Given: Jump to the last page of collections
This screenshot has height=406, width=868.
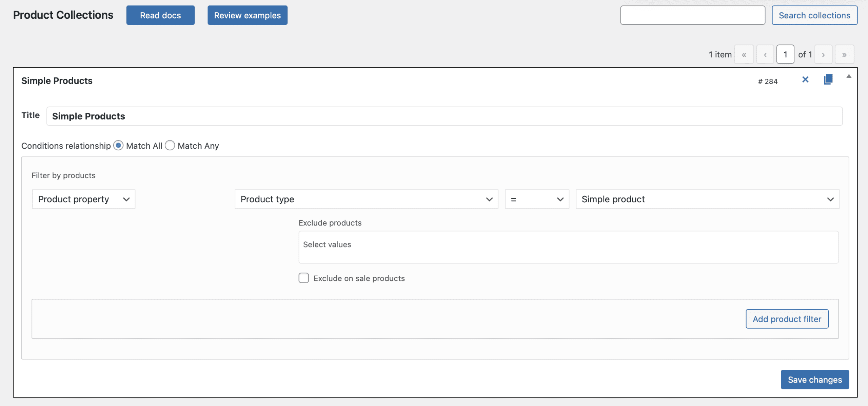Looking at the screenshot, I should (x=845, y=54).
